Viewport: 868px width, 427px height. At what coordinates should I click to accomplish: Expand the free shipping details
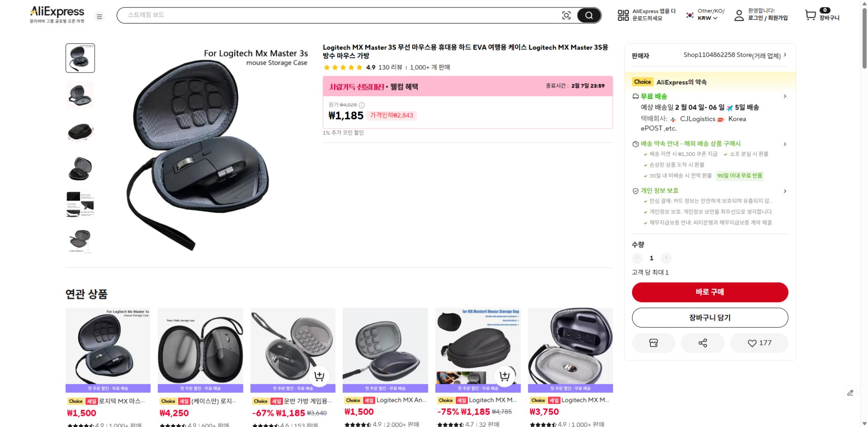point(785,96)
